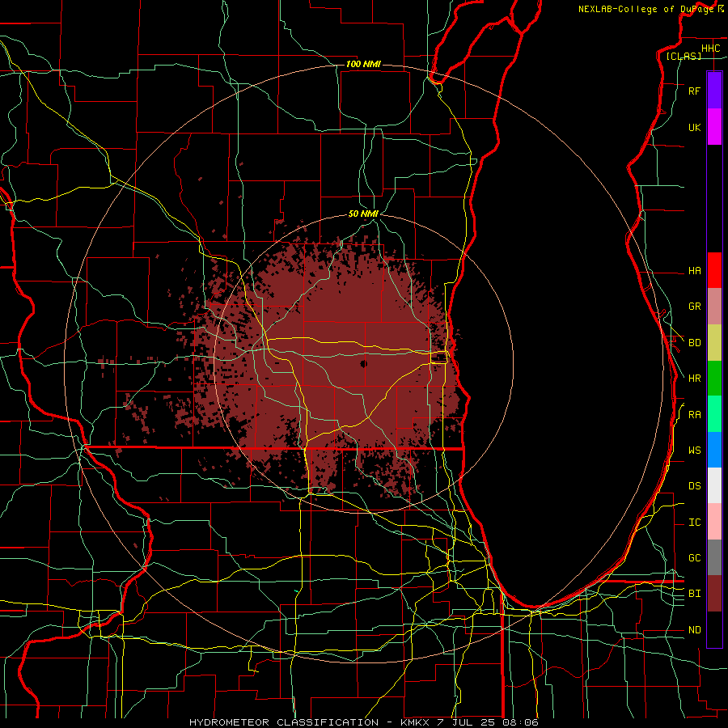Click the black radar site dot

pyautogui.click(x=363, y=363)
